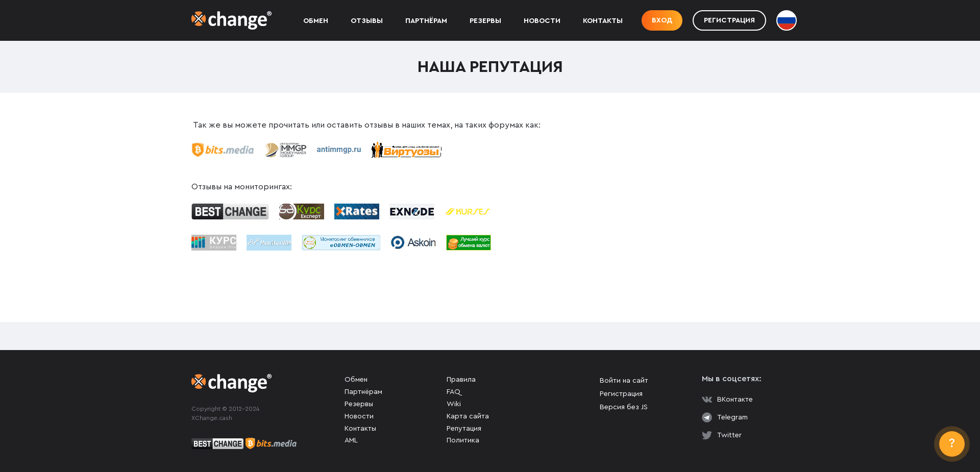Image resolution: width=980 pixels, height=472 pixels.
Task: Click the Telegram social icon
Action: pos(707,417)
